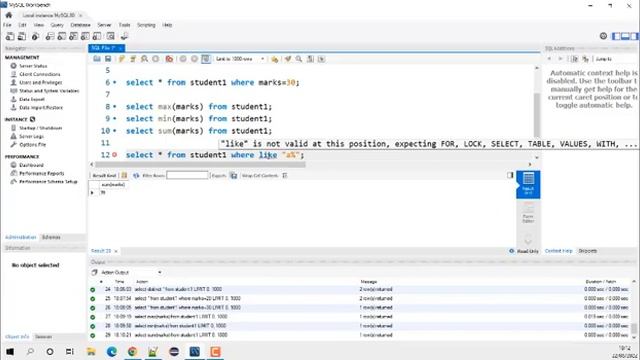Switch to the Form Editor view
Image resolution: width=640 pixels, height=360 pixels.
(x=528, y=213)
